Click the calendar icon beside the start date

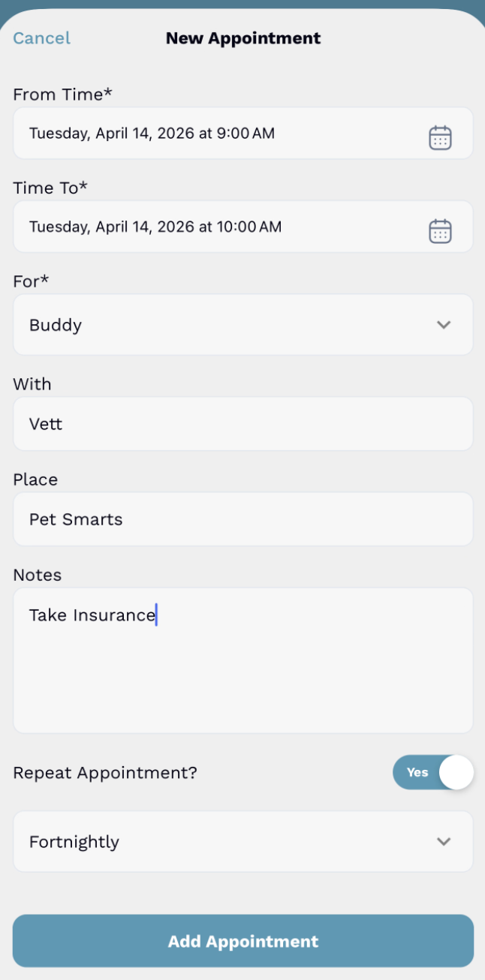441,137
